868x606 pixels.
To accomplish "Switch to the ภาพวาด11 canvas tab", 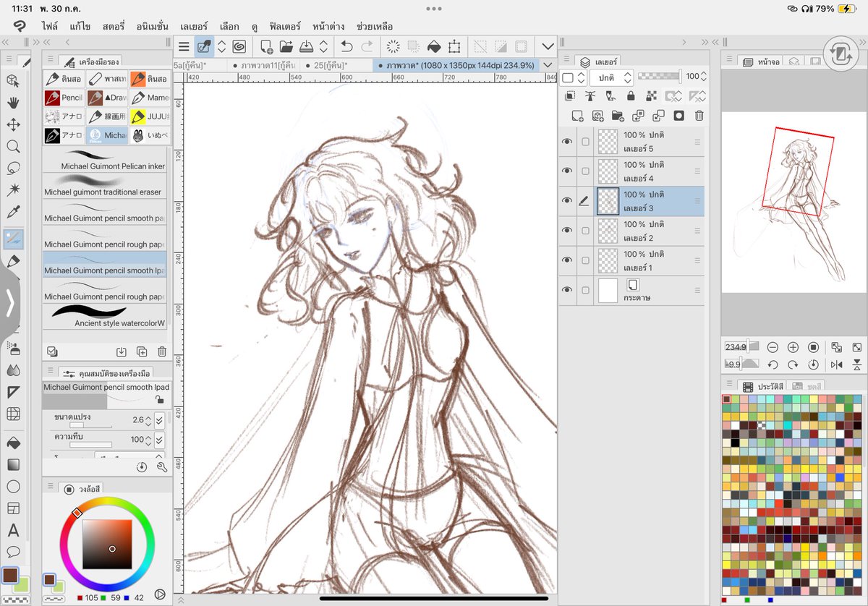I will (265, 65).
